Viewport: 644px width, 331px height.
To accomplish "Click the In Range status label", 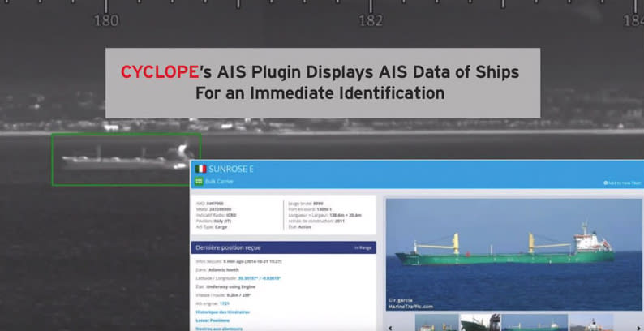I will coord(363,248).
